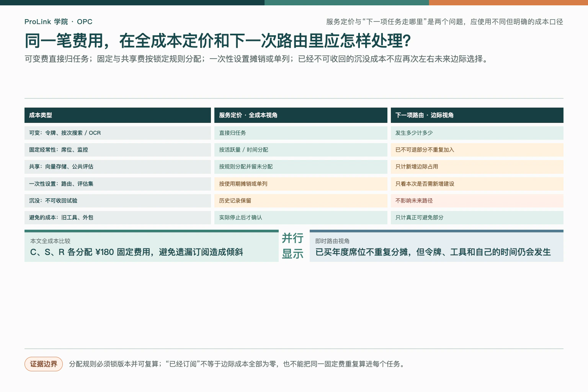
Task: Click the cell 只计真正可避免部分
Action: (x=477, y=217)
